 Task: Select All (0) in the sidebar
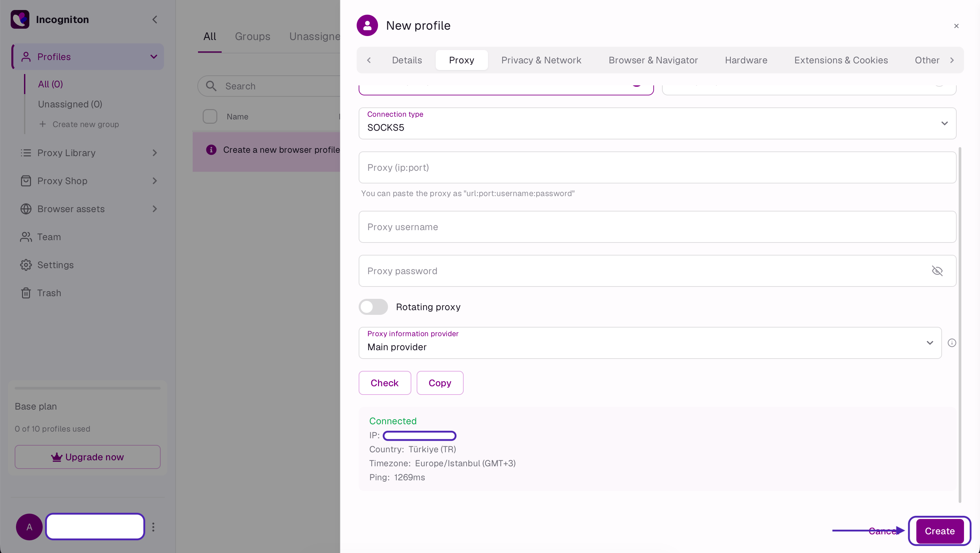(50, 84)
